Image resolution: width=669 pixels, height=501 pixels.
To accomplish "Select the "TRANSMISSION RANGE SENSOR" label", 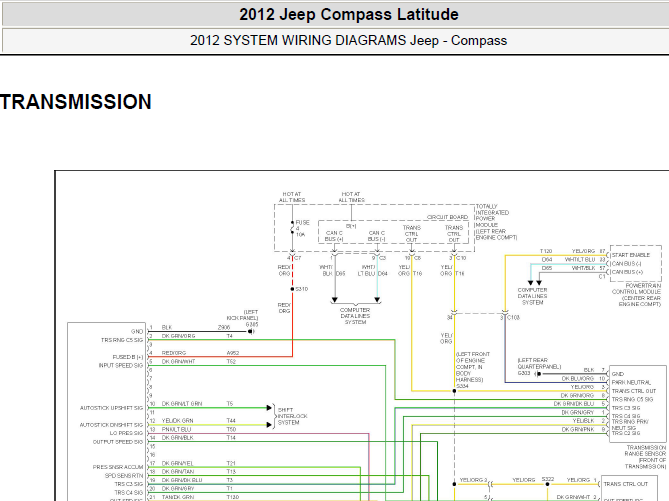I will (646, 451).
